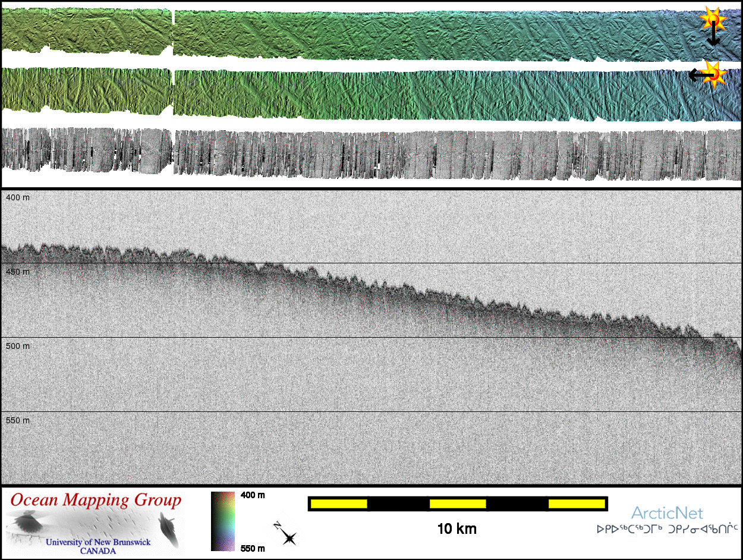
Task: Click the "400 m" depth label in the profile
Action: point(17,197)
